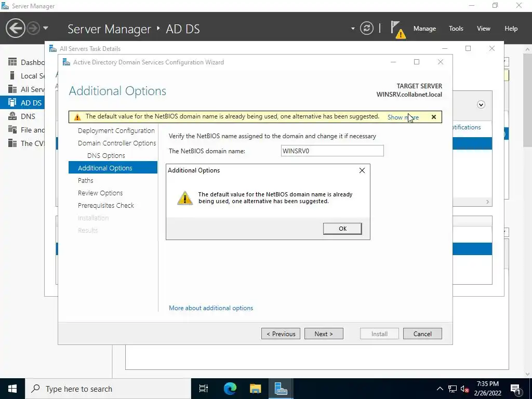Screen dimensions: 532x399
Task: Expand the chevron in Task Details panel
Action: [481, 104]
